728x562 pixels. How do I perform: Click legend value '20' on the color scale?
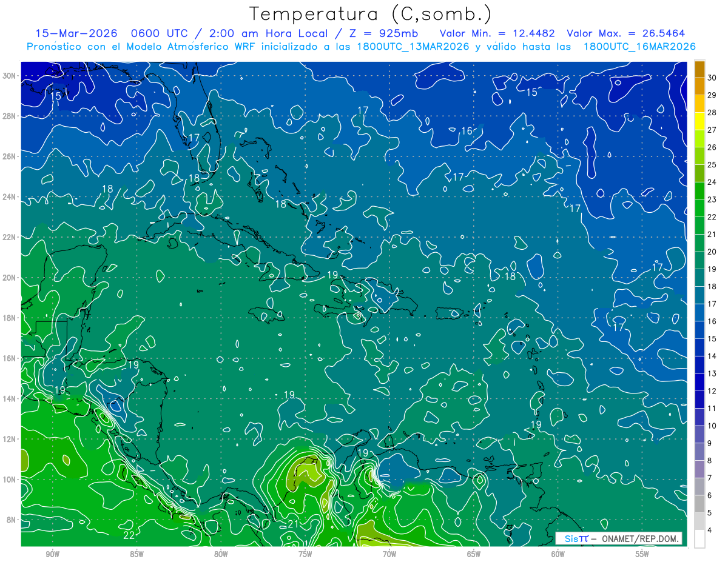point(712,252)
